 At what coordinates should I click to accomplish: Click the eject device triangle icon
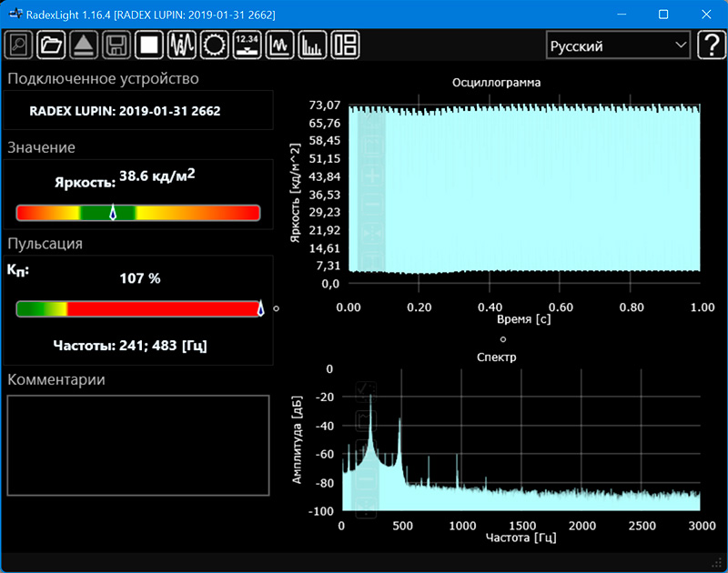click(x=84, y=45)
